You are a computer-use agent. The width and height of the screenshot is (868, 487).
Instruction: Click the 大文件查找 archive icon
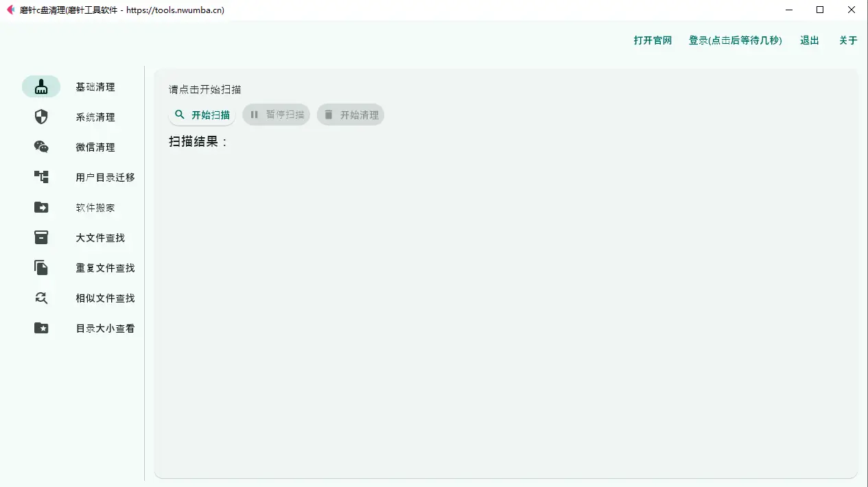(x=40, y=237)
